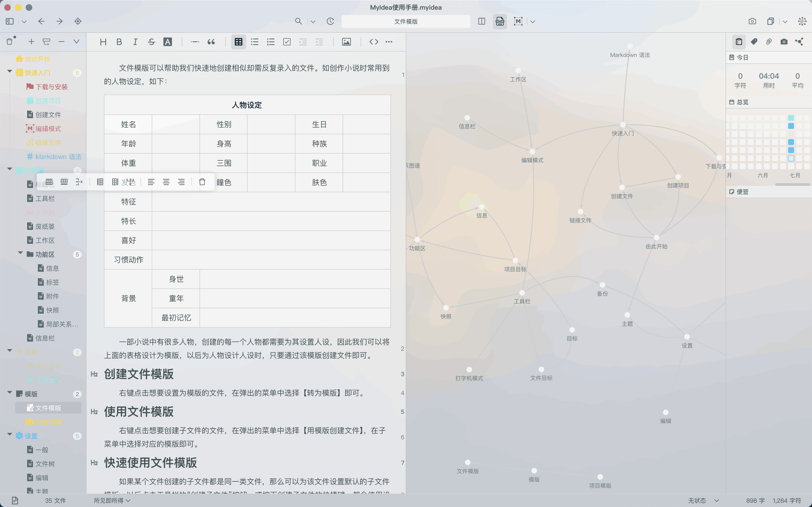
Task: Open the tags panel icon
Action: point(754,42)
